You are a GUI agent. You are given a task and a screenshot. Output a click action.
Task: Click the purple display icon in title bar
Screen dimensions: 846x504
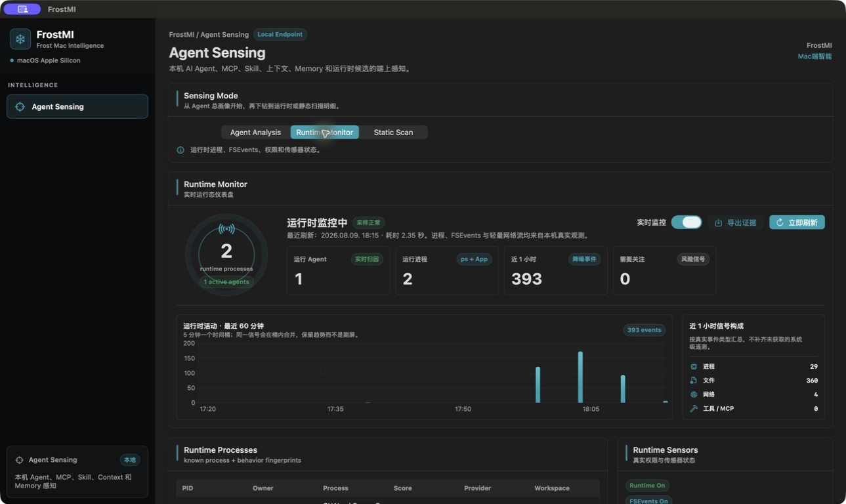pos(22,9)
